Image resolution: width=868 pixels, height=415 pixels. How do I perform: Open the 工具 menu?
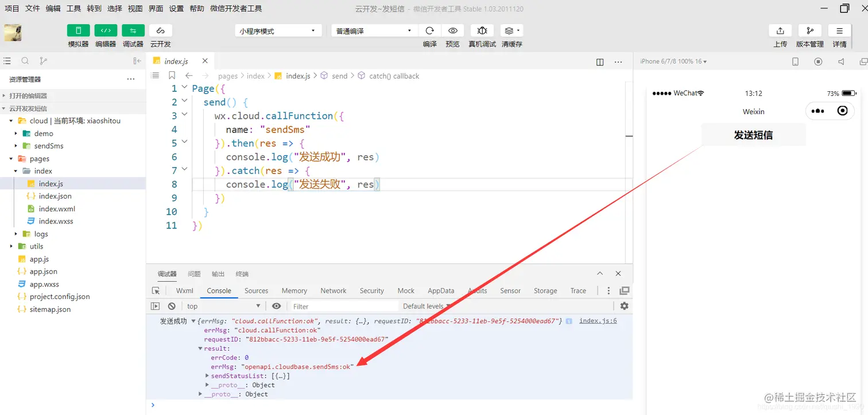[73, 9]
